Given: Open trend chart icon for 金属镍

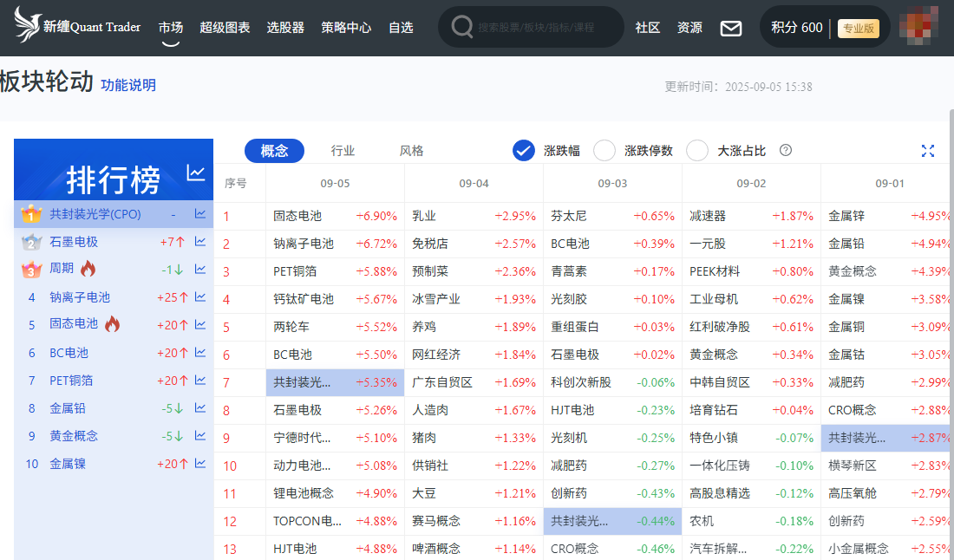Looking at the screenshot, I should point(200,464).
